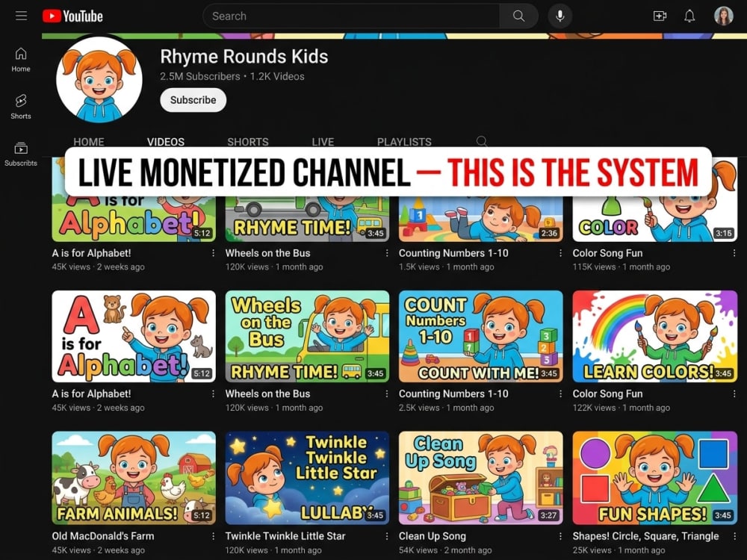Open the Clean Up Song video title
Screen dimensions: 747x560
tap(432, 536)
